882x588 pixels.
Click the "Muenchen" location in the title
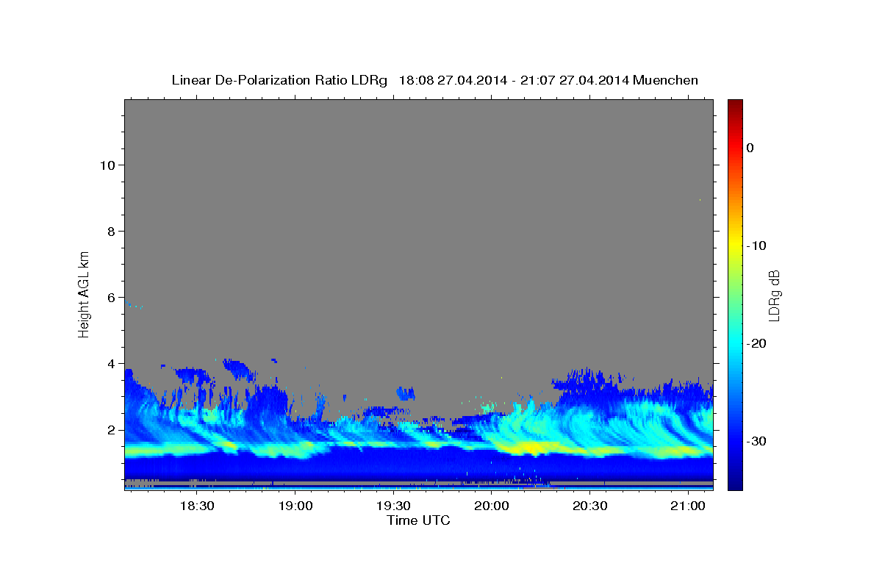(x=667, y=80)
